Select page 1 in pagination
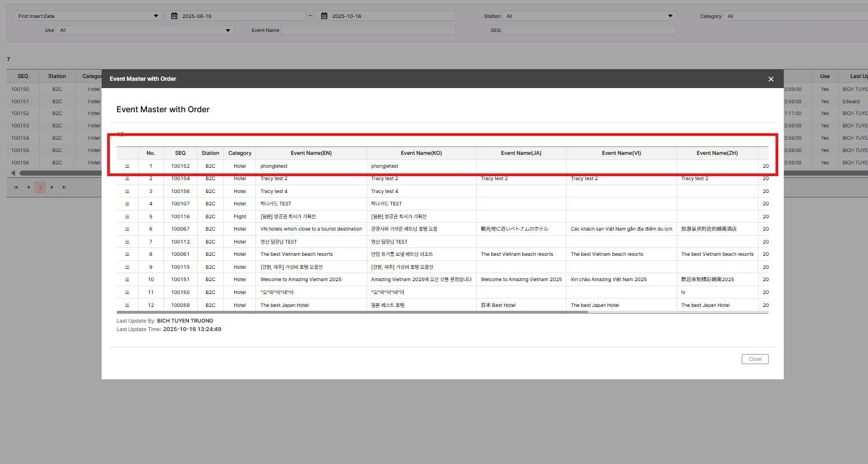Viewport: 868px width, 464px height. (x=40, y=187)
